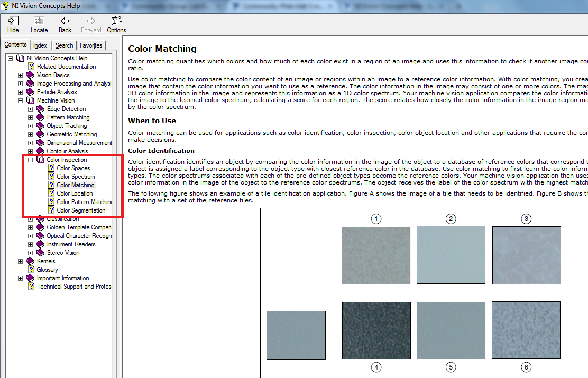Click the Related Documentation page icon

(x=31, y=67)
